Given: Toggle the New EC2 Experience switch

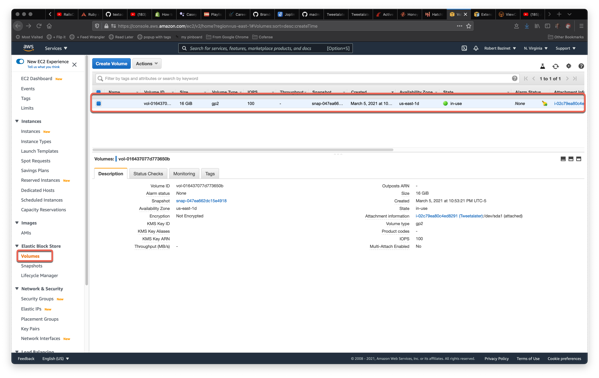Looking at the screenshot, I should 20,62.
